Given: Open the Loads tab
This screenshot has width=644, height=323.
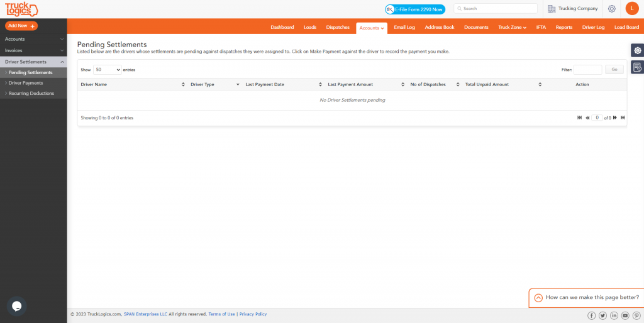Looking at the screenshot, I should coord(310,28).
